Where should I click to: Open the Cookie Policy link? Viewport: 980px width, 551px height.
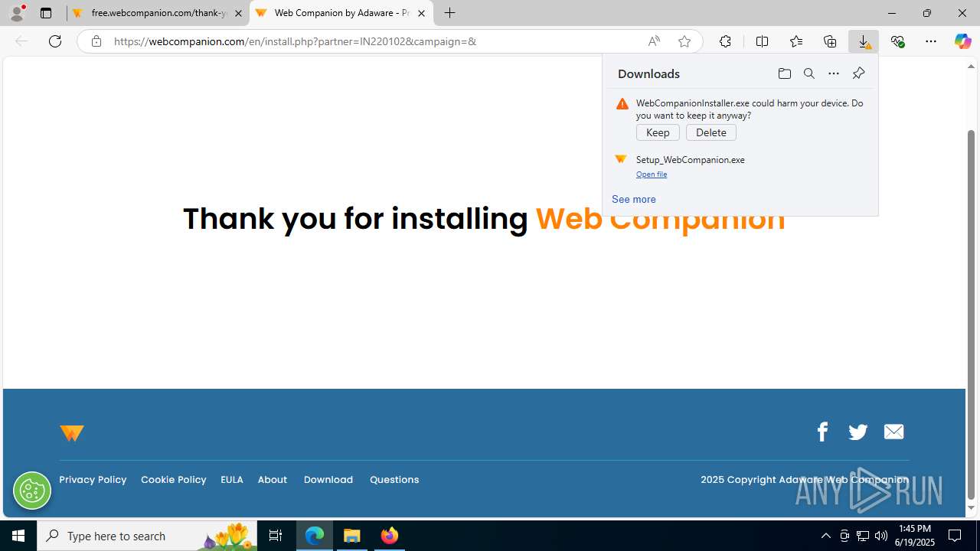pos(174,480)
